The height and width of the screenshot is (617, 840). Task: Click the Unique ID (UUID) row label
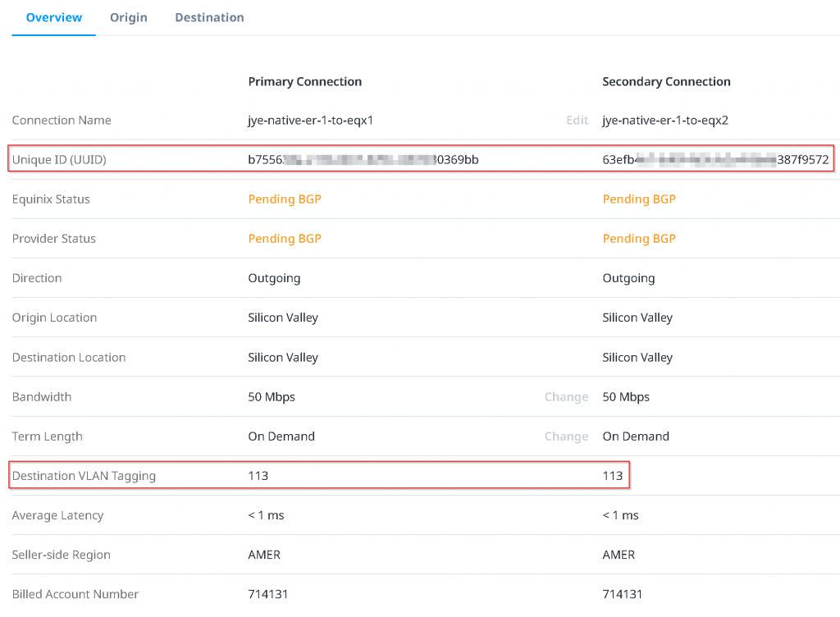tap(59, 160)
